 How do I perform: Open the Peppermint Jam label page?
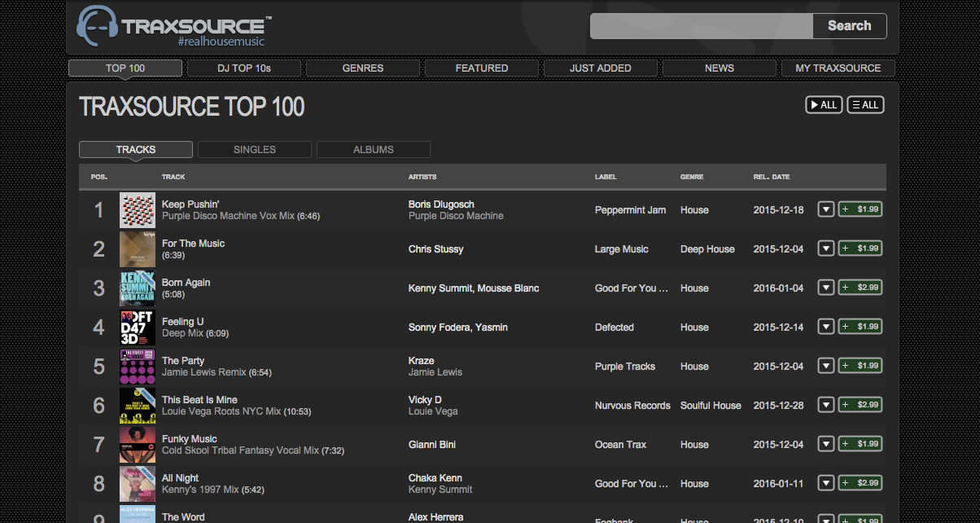pyautogui.click(x=630, y=210)
